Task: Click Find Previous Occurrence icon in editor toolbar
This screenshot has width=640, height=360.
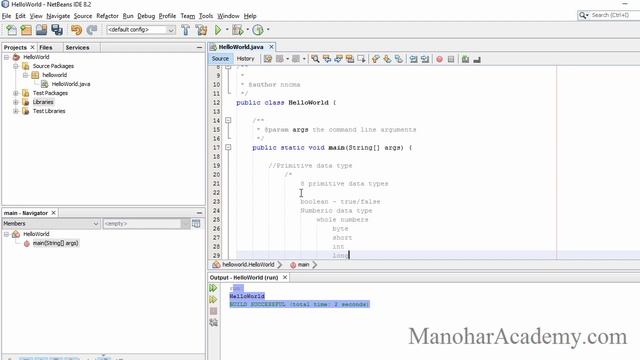Action: click(327, 59)
